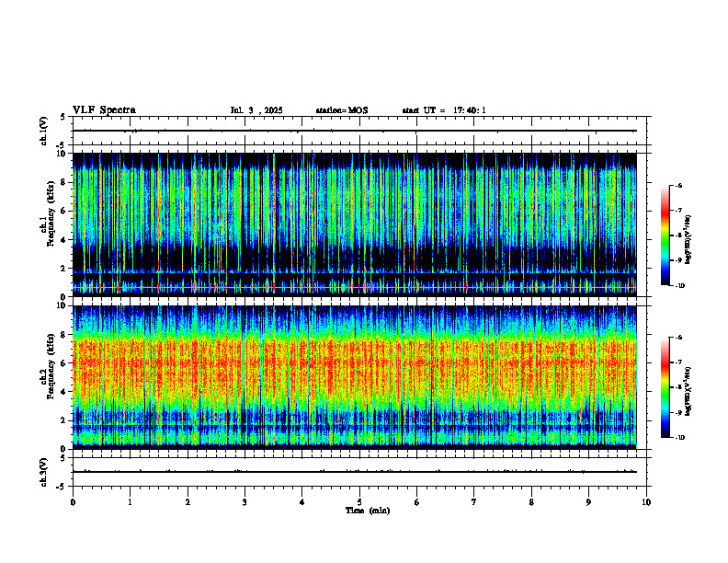Viewport: 728px width, 563px height.
Task: Click the "ch.1(V)" waveform axis label
Action: click(x=44, y=131)
